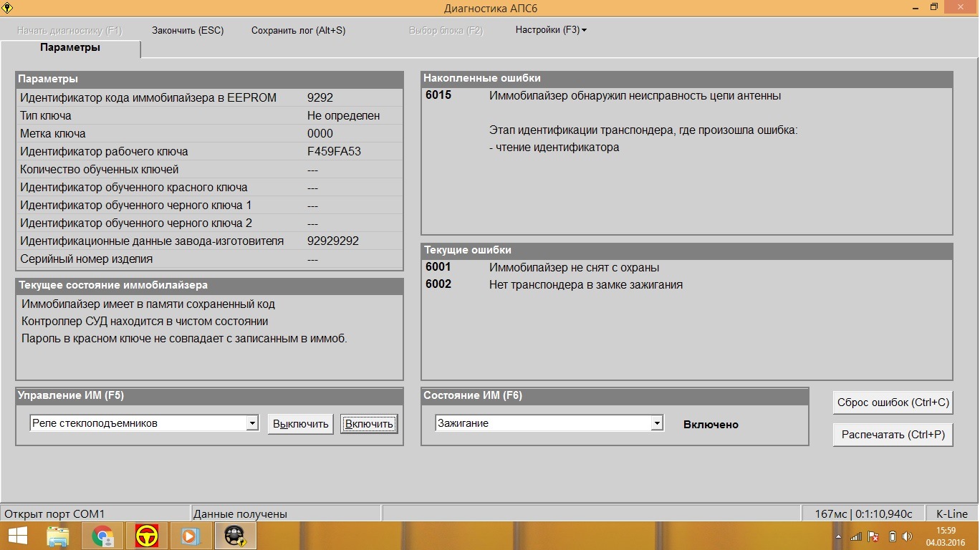Click the Включено ignition state text

click(711, 424)
